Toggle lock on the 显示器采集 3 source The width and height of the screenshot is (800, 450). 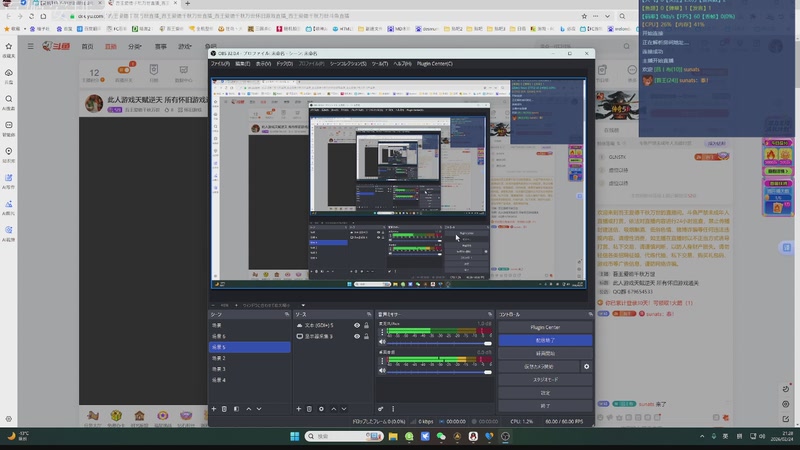click(x=366, y=337)
